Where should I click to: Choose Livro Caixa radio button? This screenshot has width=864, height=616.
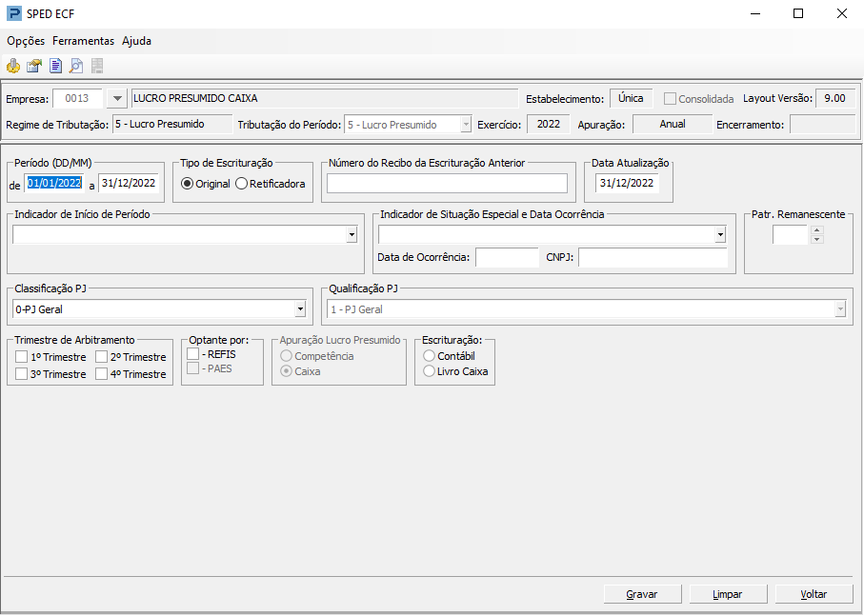tap(430, 371)
